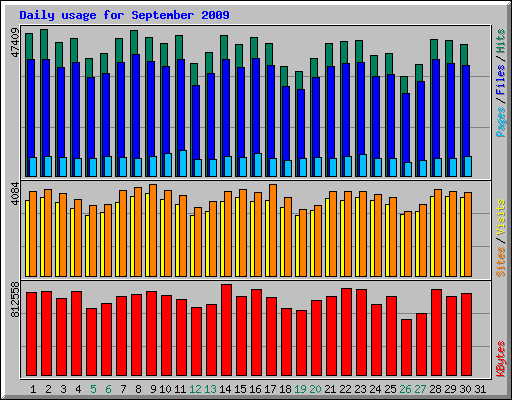Click day label 1 on the axis
512x400 pixels.
pos(33,389)
